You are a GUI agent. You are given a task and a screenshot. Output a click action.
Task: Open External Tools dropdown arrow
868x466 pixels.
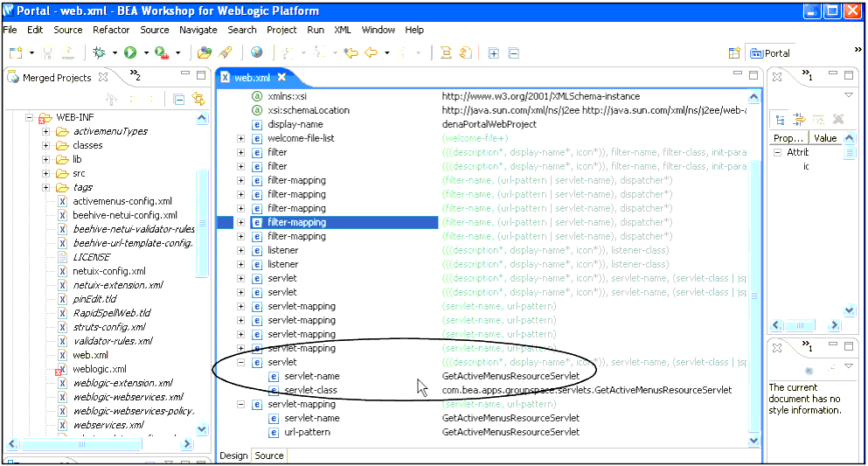[177, 53]
